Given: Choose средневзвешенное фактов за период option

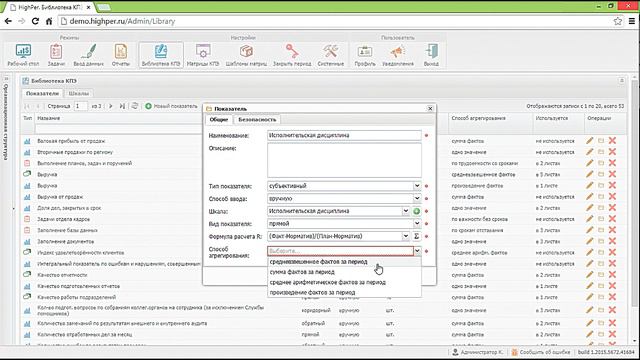Looking at the screenshot, I should (344, 262).
